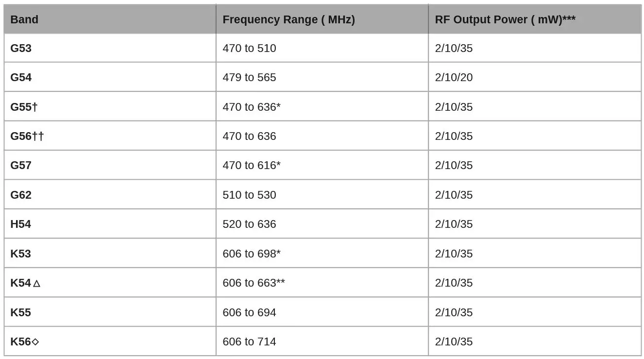This screenshot has width=644, height=359.
Task: Click the 470 to 510 frequency cell
Action: pyautogui.click(x=249, y=48)
